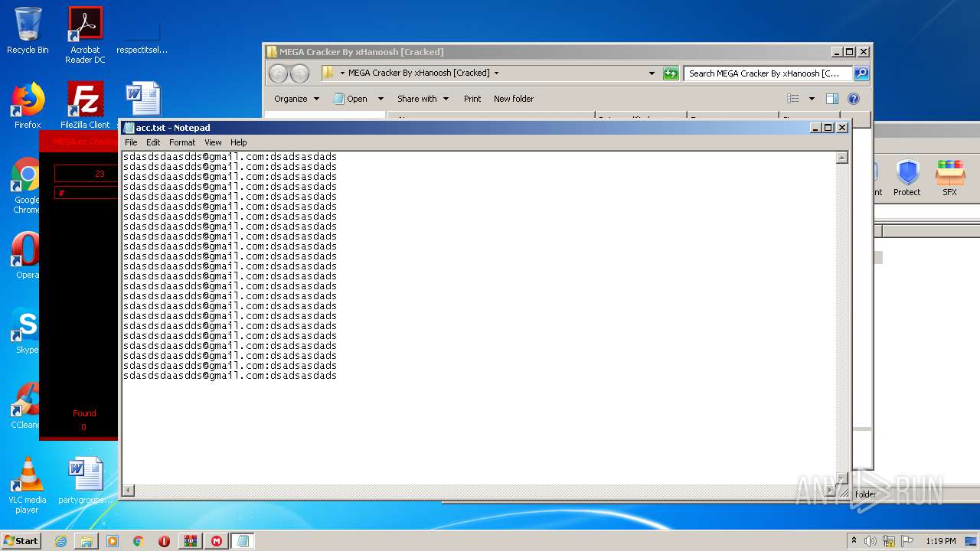Viewport: 980px width, 551px height.
Task: Open Opera from the taskbar
Action: pos(164,541)
